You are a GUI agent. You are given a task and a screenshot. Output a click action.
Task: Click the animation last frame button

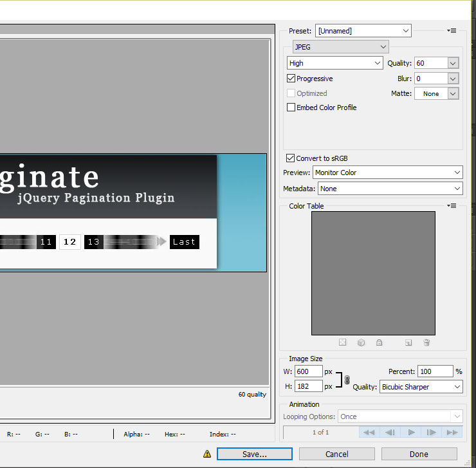point(452,432)
